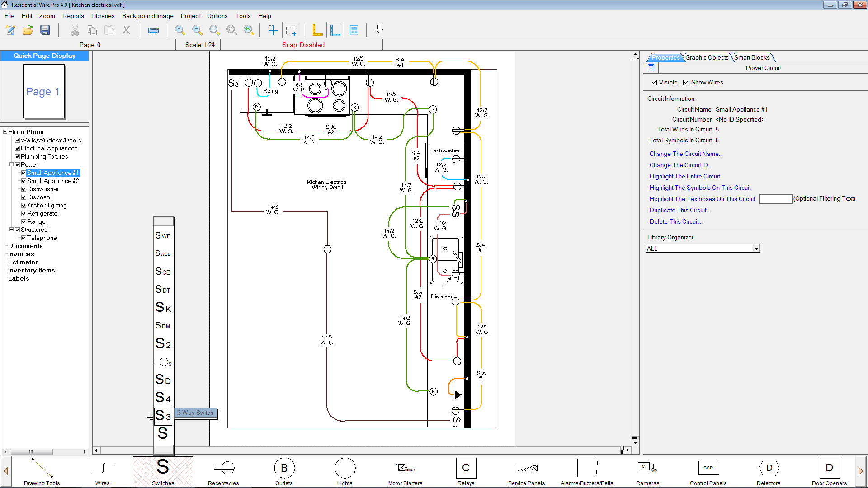Uncheck the Dishwasher circuit checkbox
The width and height of the screenshot is (868, 488).
(24, 189)
